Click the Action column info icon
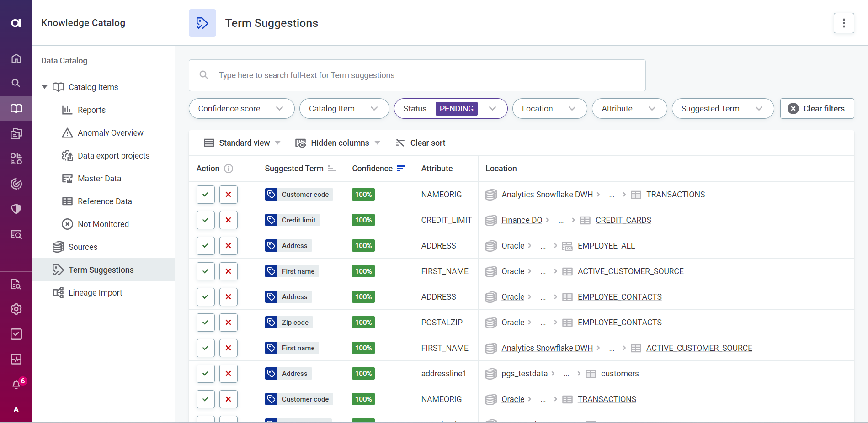868x423 pixels. coord(229,168)
